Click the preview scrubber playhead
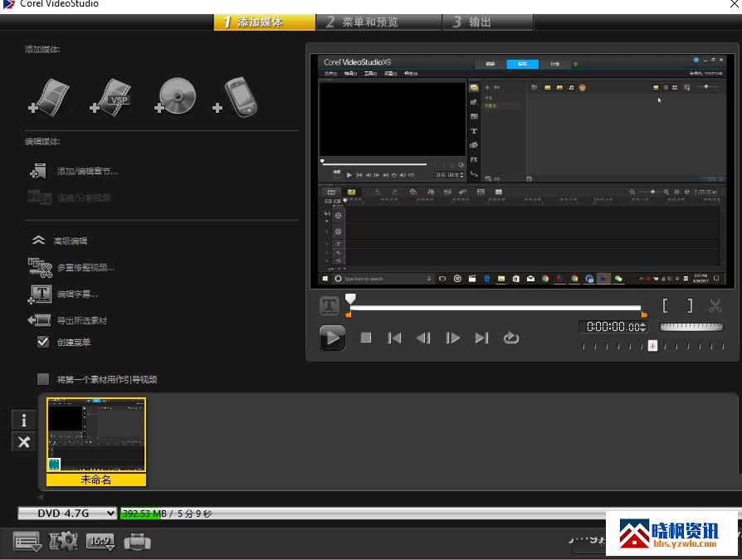 pyautogui.click(x=350, y=299)
